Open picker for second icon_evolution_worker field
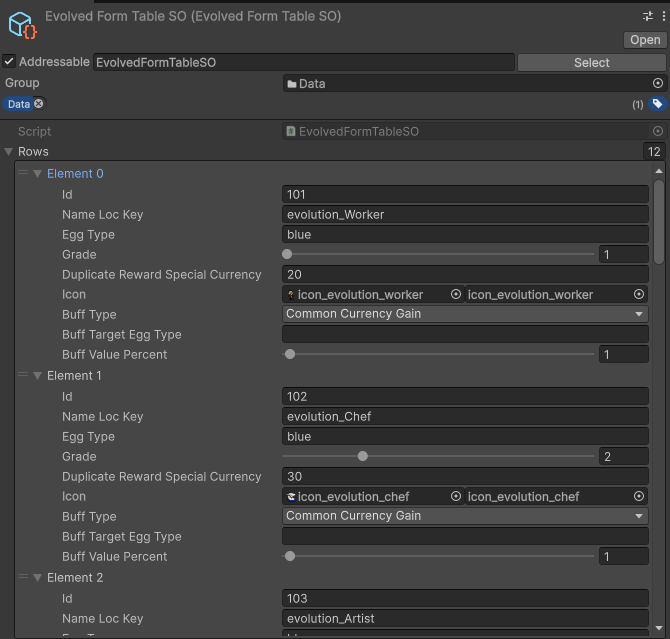The image size is (670, 639). [638, 294]
